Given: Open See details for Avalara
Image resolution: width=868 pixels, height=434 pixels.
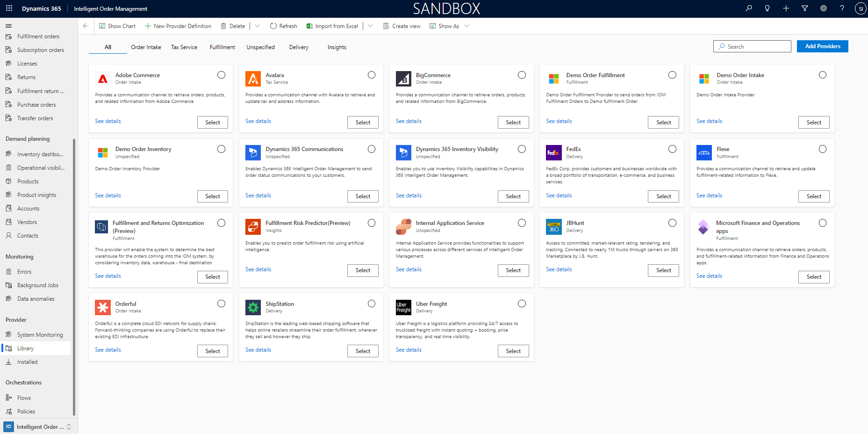Looking at the screenshot, I should click(x=258, y=121).
